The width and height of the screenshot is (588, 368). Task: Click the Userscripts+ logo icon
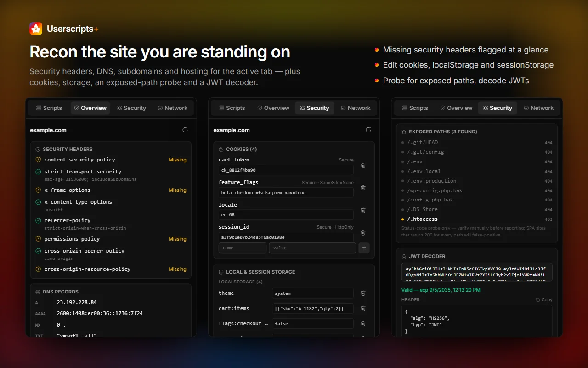click(x=36, y=29)
